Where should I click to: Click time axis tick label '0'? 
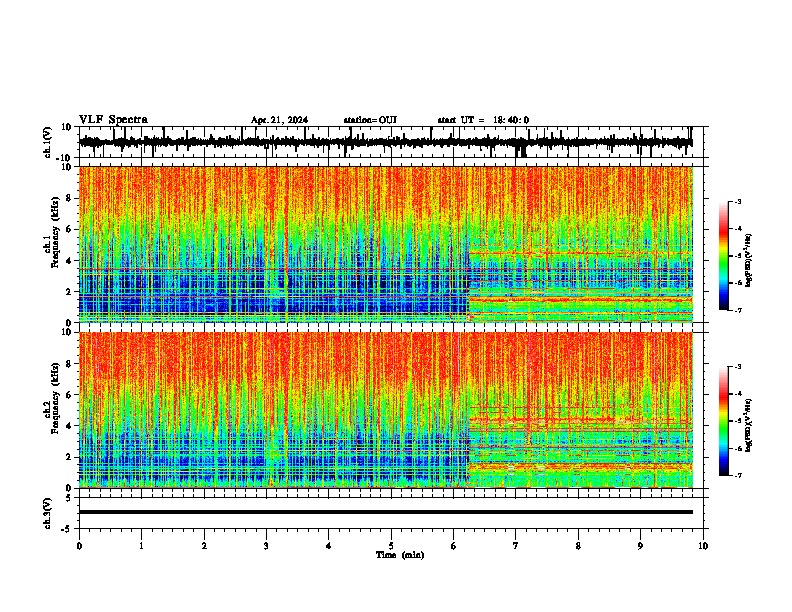[x=79, y=546]
